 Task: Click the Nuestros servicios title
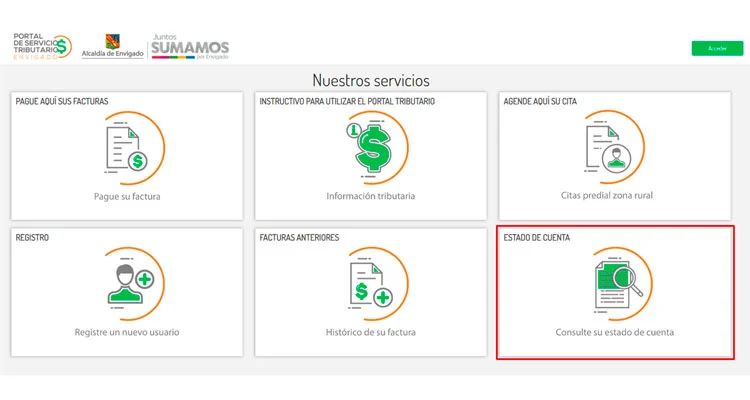(371, 80)
